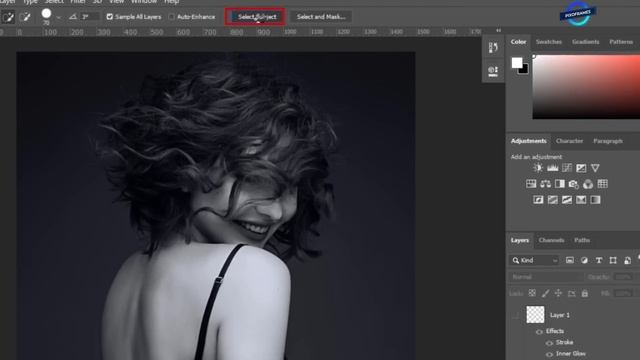Viewport: 640px width, 360px height.
Task: Switch to the Channels tab
Action: (551, 240)
